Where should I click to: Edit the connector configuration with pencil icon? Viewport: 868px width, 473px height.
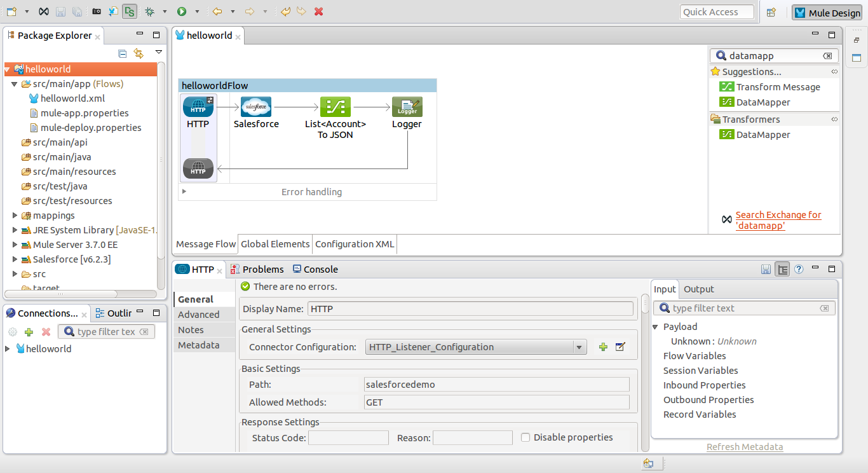pyautogui.click(x=621, y=347)
